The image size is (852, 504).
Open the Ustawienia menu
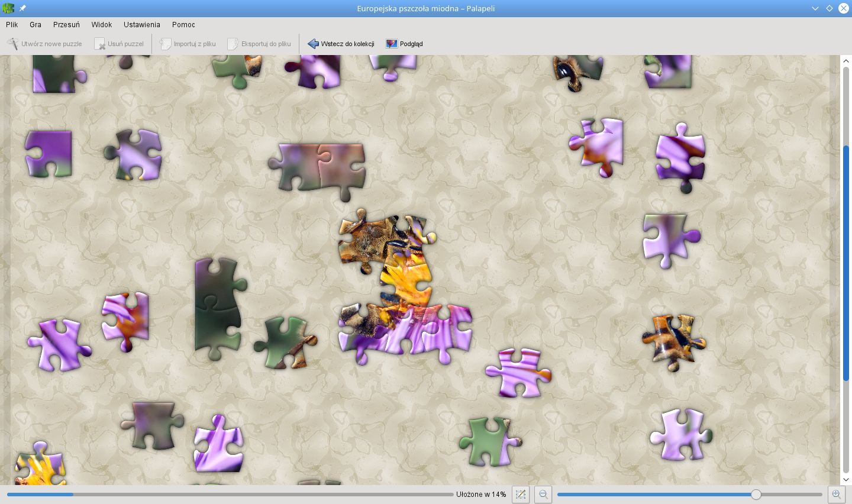click(142, 25)
